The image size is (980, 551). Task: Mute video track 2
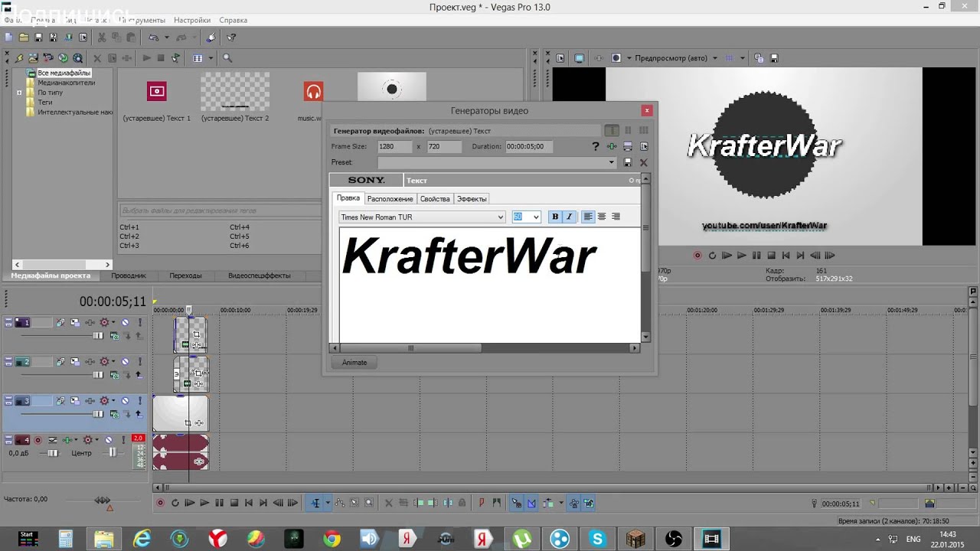click(x=125, y=362)
